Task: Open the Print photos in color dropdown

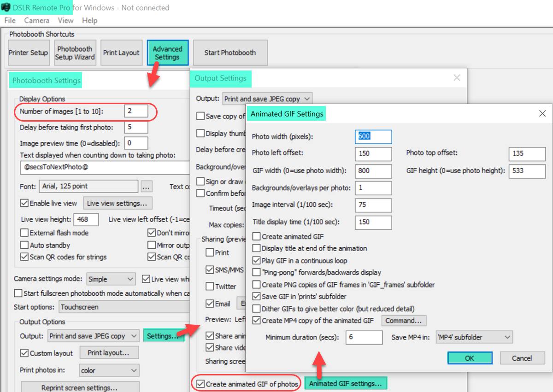Action: pos(109,370)
